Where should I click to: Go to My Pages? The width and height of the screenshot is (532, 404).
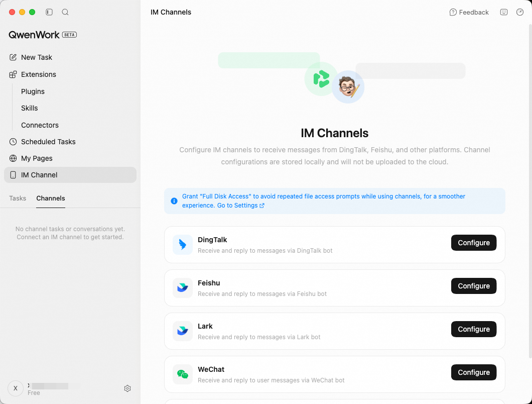70,158
